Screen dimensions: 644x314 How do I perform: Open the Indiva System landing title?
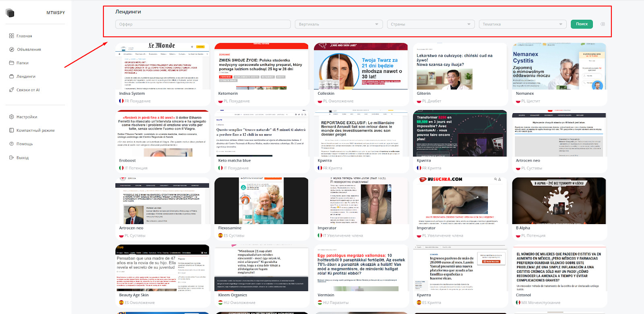coord(132,94)
